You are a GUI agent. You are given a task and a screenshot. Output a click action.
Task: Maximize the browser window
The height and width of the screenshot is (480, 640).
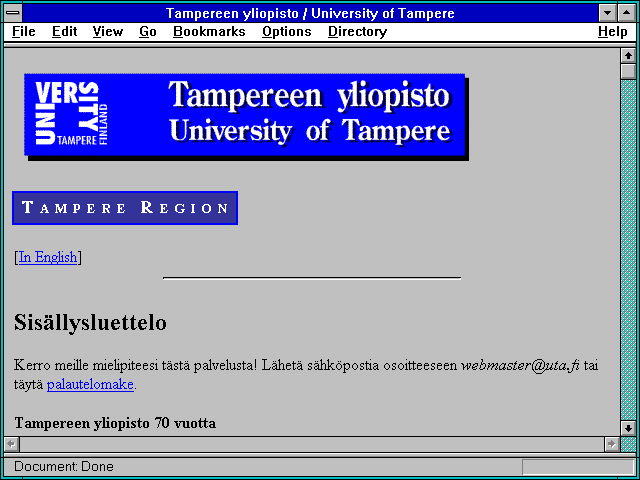tap(627, 13)
